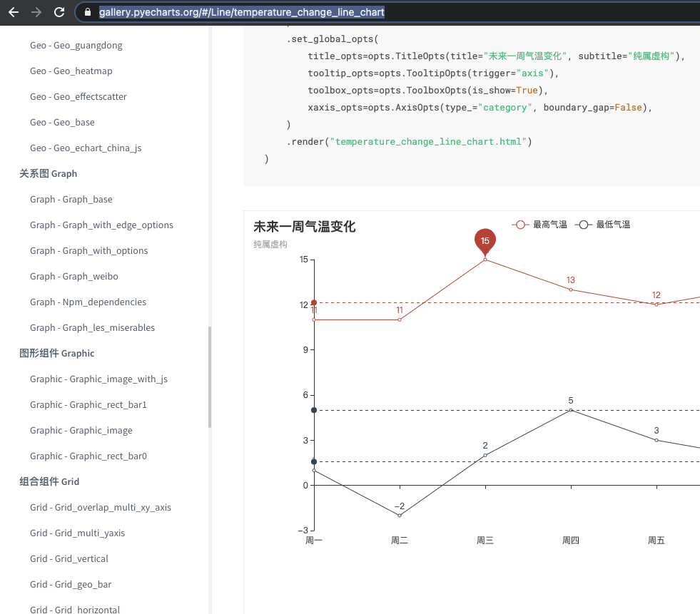Click the 周四 low temperature data point
Screen dimensions: 700x614
click(571, 410)
